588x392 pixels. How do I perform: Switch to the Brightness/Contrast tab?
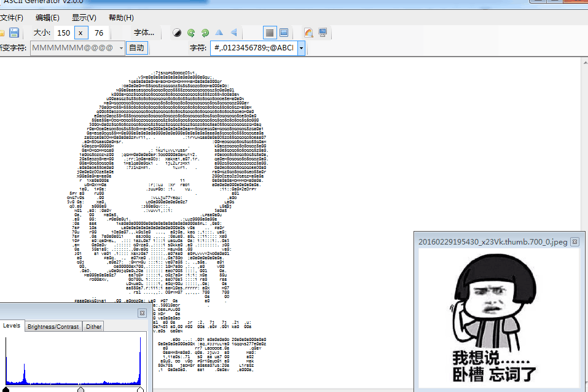[53, 327]
